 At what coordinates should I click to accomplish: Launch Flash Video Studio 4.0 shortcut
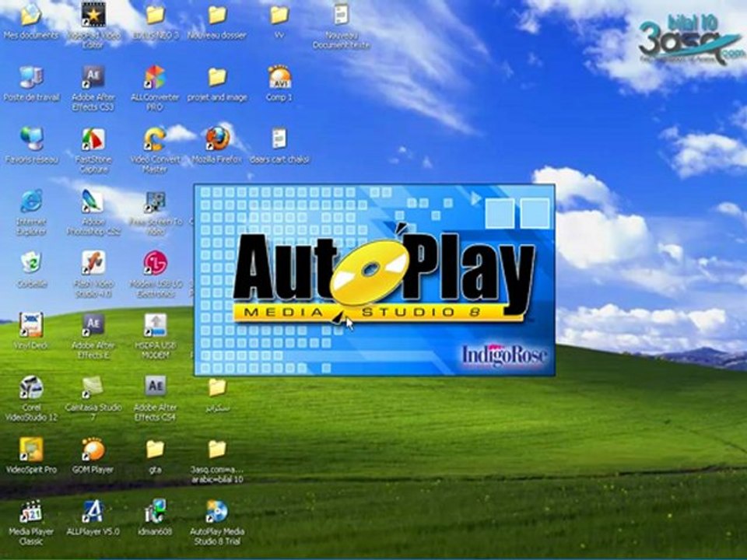point(93,263)
